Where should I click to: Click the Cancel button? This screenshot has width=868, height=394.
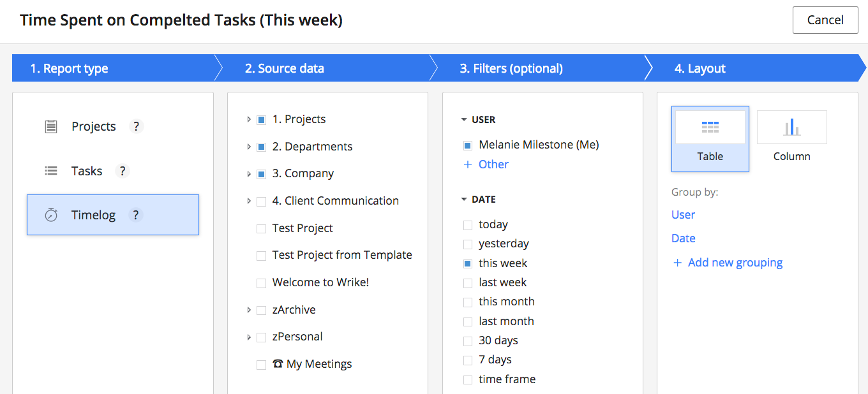coord(825,20)
